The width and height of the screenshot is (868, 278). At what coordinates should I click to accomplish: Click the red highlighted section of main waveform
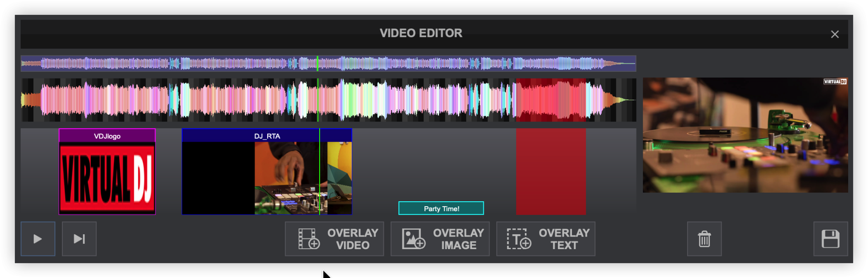coord(551,100)
